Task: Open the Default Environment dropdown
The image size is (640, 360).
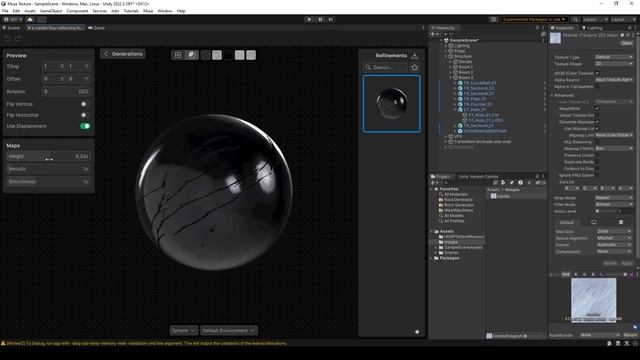Action: [x=229, y=331]
